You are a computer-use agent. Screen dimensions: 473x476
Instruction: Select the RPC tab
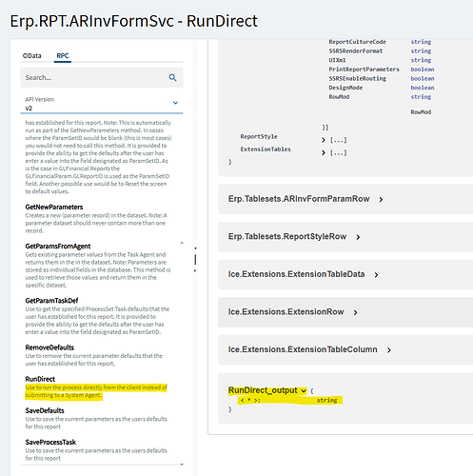pos(63,56)
